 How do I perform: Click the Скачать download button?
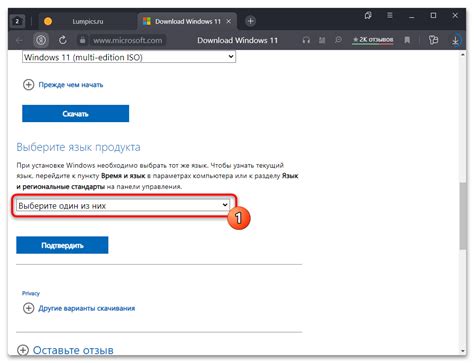76,114
